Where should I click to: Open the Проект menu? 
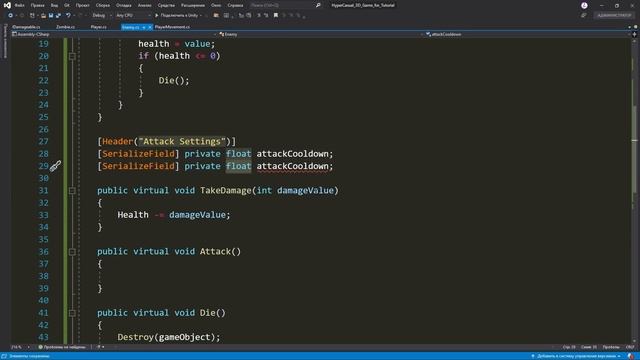click(82, 5)
